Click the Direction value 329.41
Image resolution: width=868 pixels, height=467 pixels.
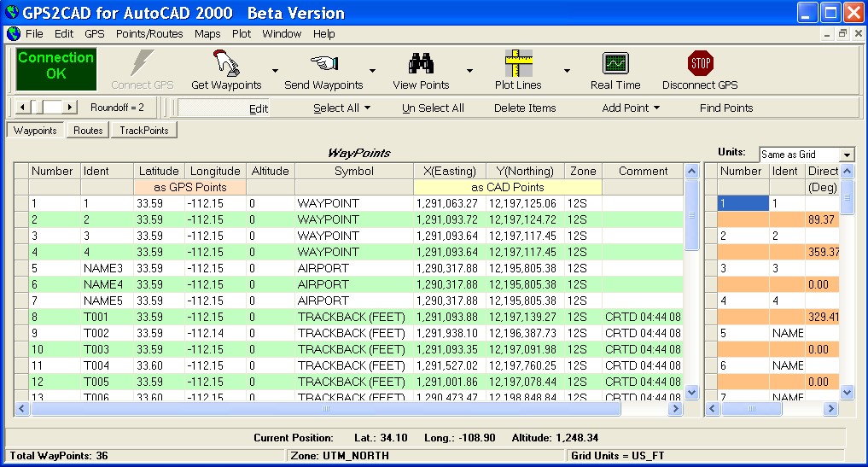click(823, 317)
